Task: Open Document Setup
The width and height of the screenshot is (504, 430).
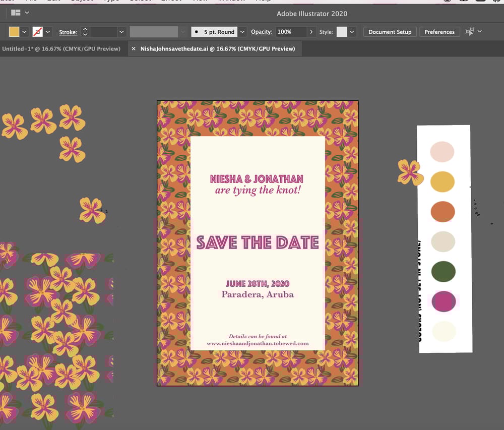Action: (390, 32)
